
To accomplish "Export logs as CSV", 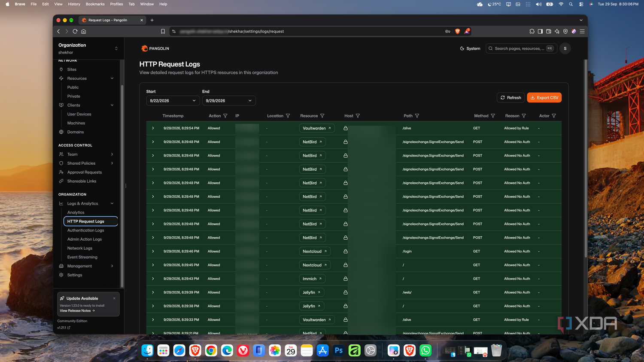I will click(544, 98).
